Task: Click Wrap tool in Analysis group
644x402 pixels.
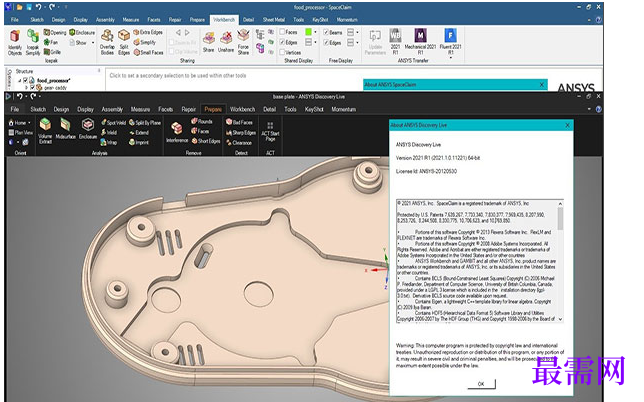Action: 109,142
